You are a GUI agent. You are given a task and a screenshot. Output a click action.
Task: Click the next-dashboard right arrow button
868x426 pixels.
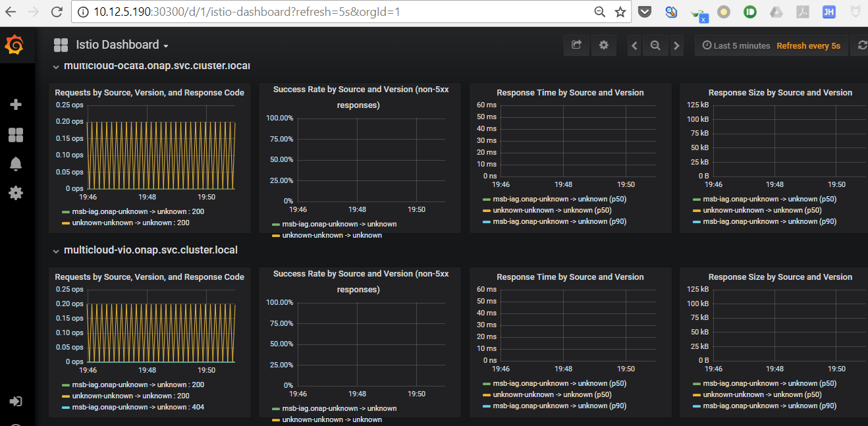(x=677, y=45)
